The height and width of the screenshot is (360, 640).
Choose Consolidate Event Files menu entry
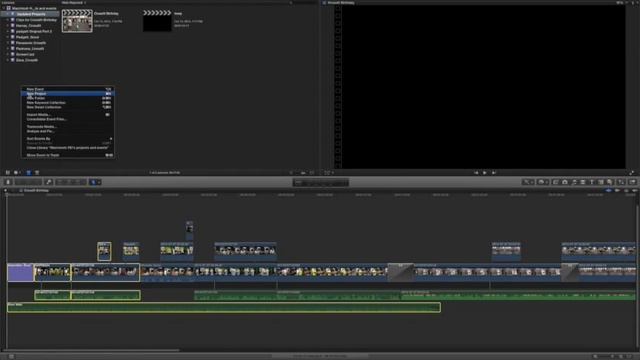pos(68,119)
